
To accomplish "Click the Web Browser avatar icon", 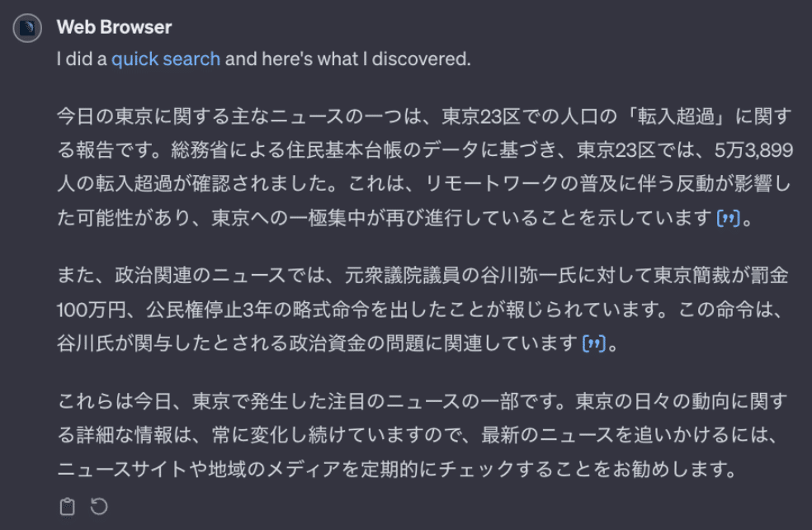I will [x=28, y=28].
